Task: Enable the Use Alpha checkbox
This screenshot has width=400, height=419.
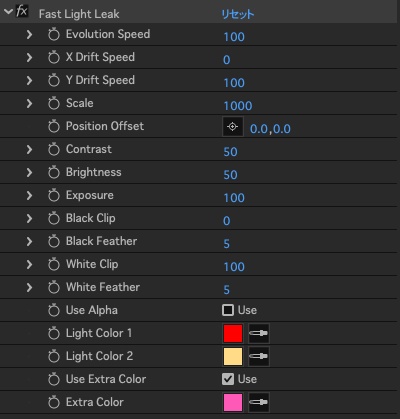Action: click(228, 310)
